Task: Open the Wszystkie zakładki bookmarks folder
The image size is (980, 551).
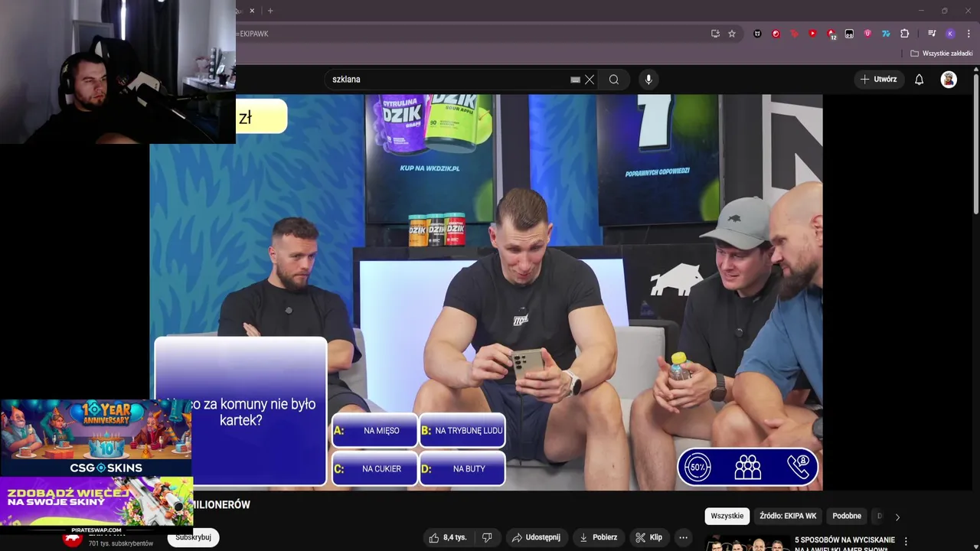Action: tap(941, 54)
